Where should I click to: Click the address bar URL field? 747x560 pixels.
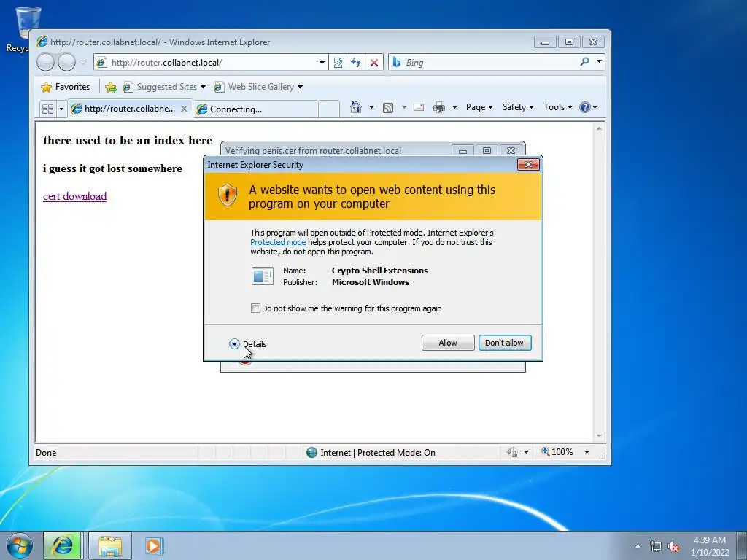pos(206,63)
